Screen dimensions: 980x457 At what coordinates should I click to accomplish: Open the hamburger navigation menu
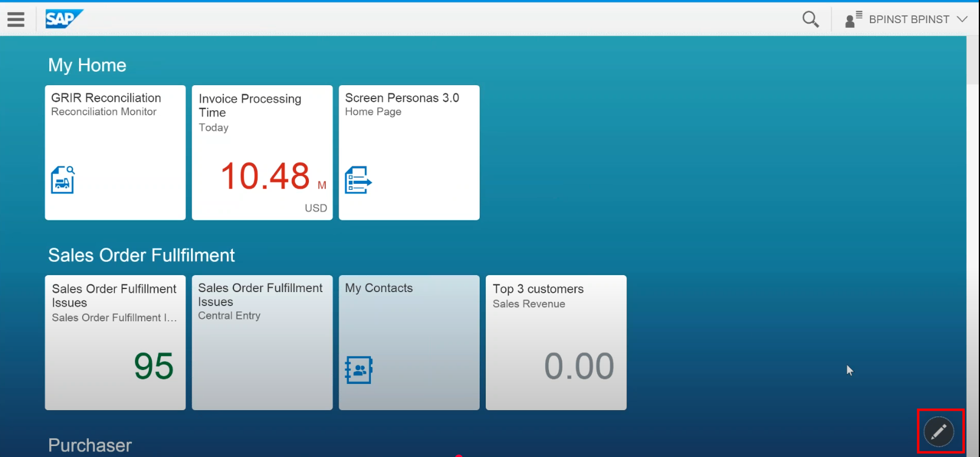click(x=16, y=19)
